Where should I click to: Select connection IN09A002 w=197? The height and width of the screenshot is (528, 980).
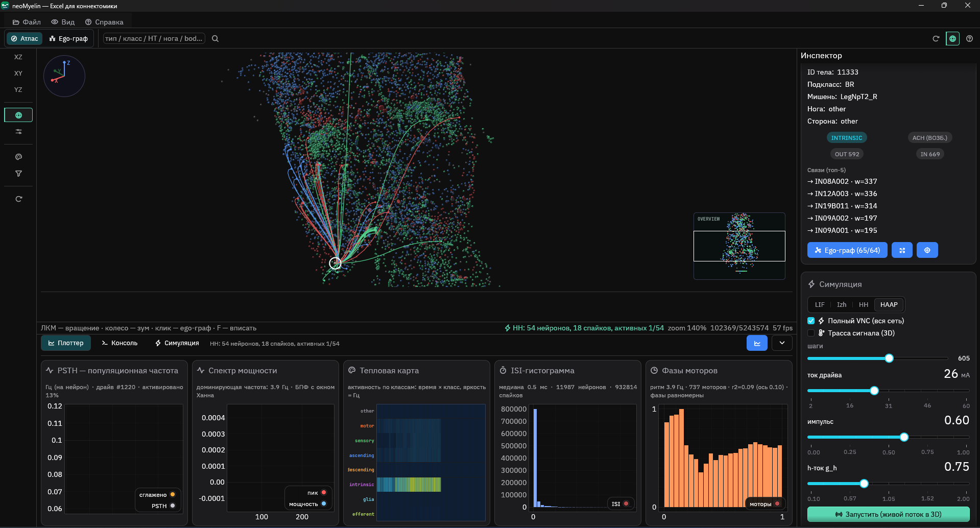842,218
